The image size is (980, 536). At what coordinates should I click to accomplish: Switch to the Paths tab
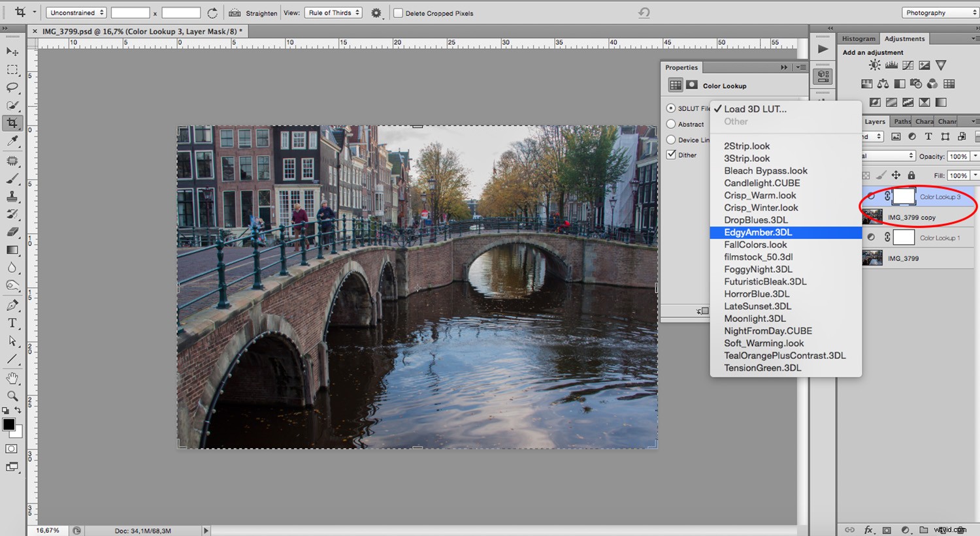[902, 121]
